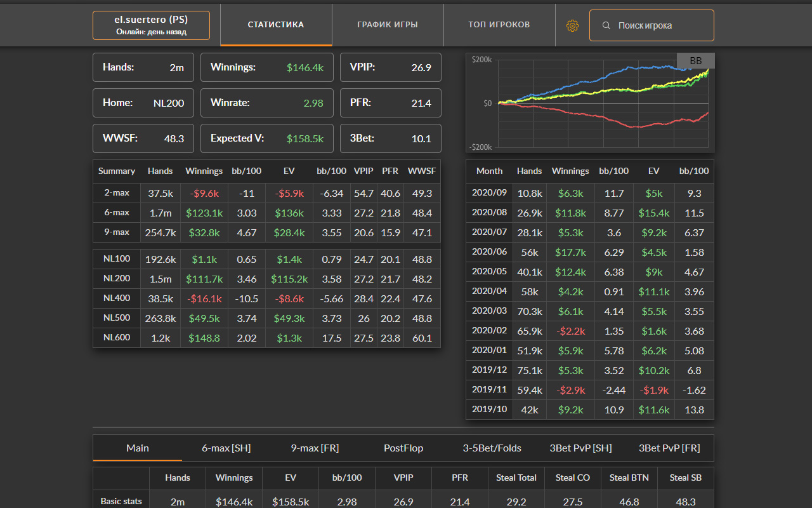812x508 pixels.
Task: Switch to the ГРАФИК ИГРЫ tab
Action: 388,25
